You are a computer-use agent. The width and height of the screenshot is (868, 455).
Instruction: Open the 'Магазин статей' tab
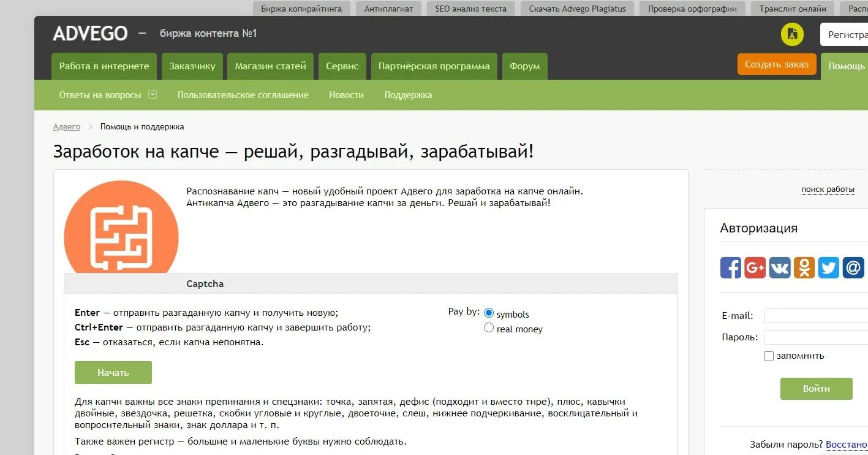coord(271,66)
